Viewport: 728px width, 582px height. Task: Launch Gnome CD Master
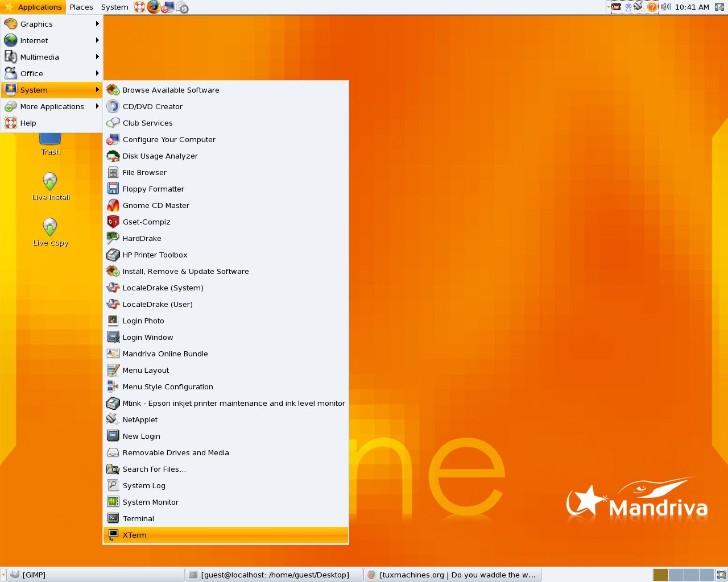226,205
